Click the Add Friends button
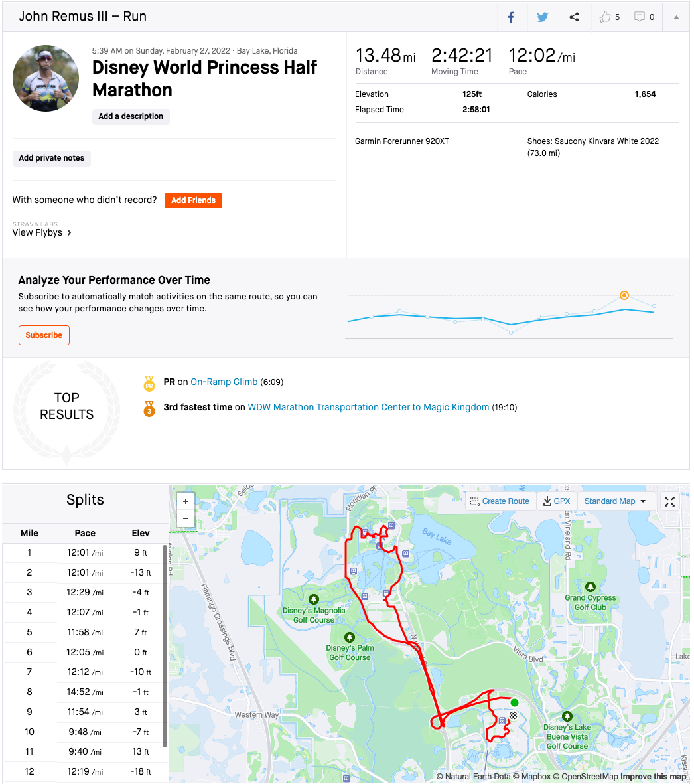 [193, 200]
